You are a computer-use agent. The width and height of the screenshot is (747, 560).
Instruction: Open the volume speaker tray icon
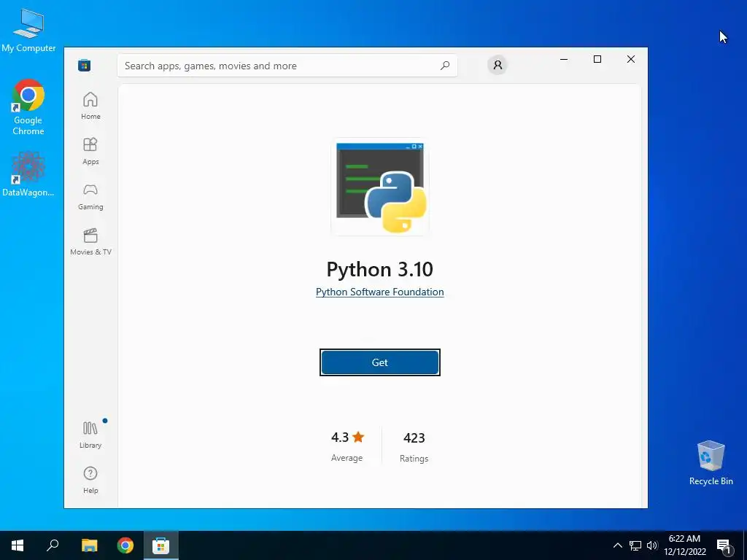coord(652,545)
